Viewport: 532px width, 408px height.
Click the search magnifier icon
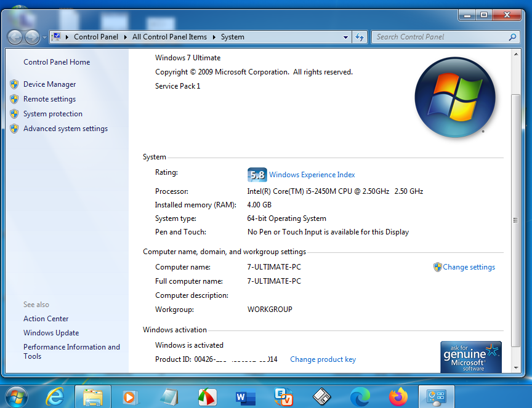(512, 37)
